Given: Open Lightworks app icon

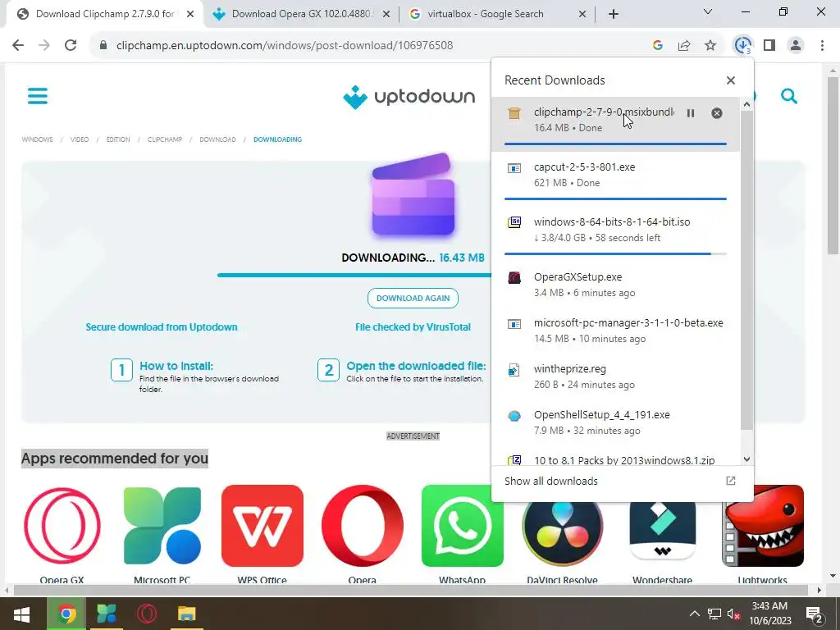Looking at the screenshot, I should (x=763, y=526).
